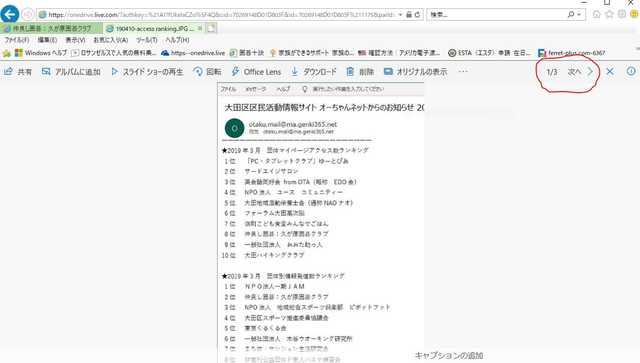
Task: Click the yellow smiley feedback icon
Action: (634, 14)
